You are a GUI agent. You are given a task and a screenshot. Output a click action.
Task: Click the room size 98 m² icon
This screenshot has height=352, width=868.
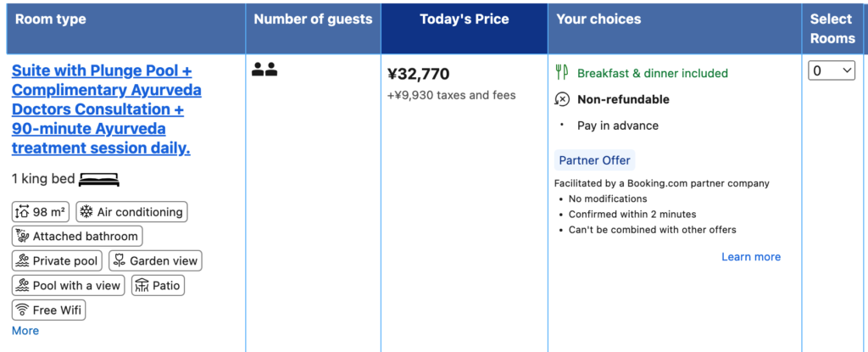(x=22, y=212)
